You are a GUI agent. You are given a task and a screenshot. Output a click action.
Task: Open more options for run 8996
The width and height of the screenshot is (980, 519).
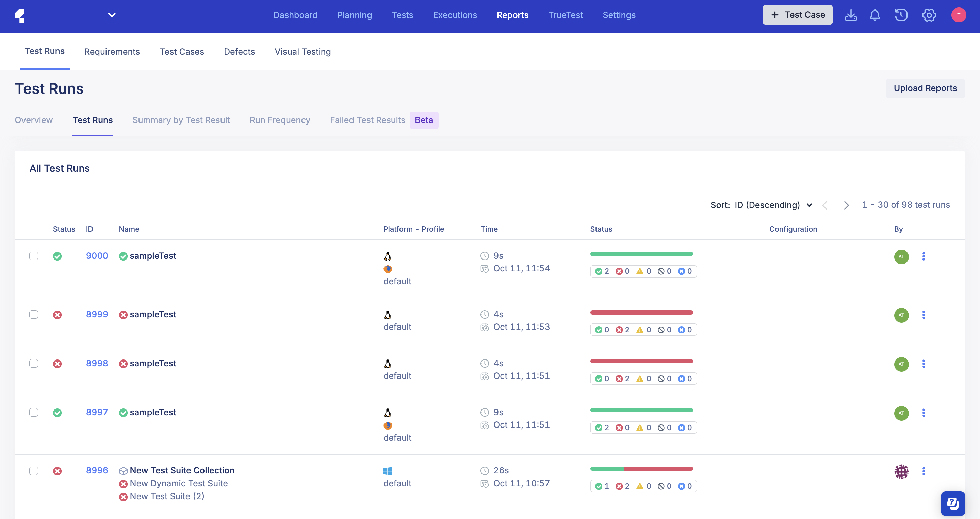(x=923, y=471)
